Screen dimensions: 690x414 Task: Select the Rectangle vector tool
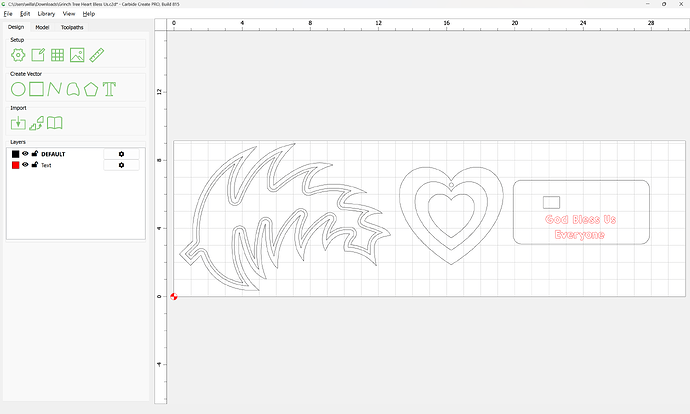(x=36, y=89)
